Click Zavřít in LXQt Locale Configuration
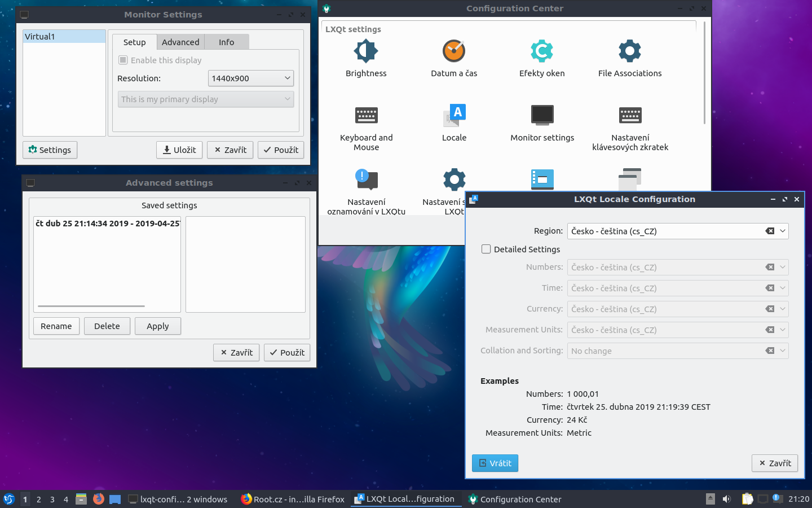The image size is (812, 508). 775,463
